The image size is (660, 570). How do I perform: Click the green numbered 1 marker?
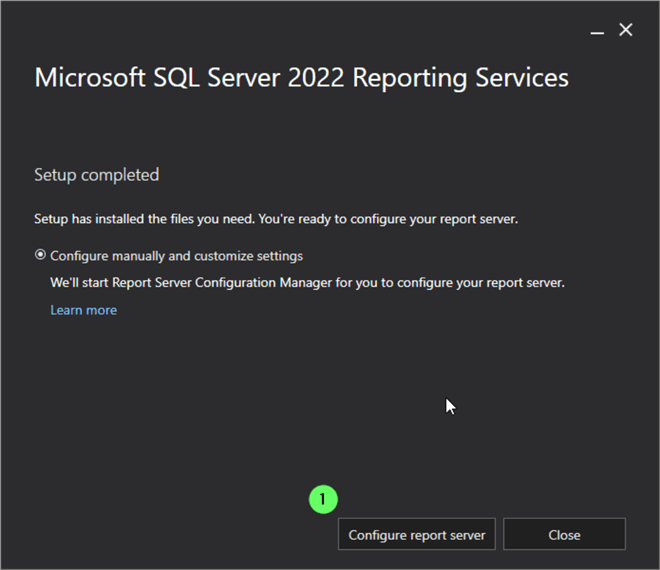click(x=323, y=498)
